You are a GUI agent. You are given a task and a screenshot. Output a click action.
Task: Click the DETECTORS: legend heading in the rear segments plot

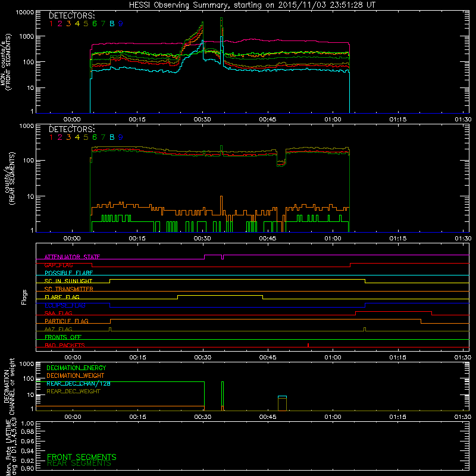71,129
